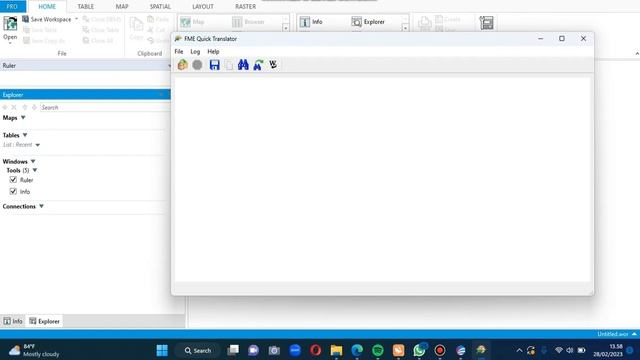
Task: Collapse the Maps section arrow
Action: tap(23, 118)
